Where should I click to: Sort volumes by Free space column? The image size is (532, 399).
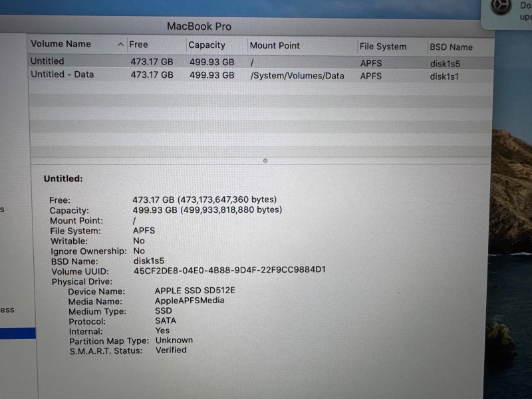coord(139,45)
